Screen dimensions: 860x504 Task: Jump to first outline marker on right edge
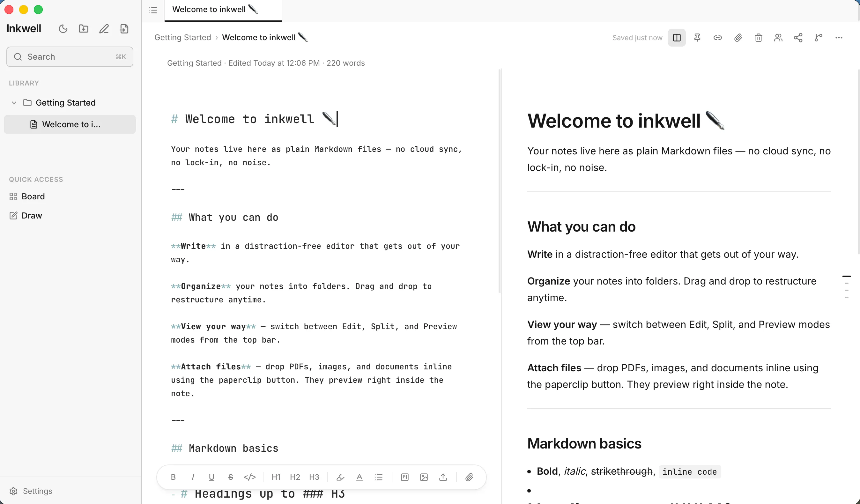tap(846, 276)
